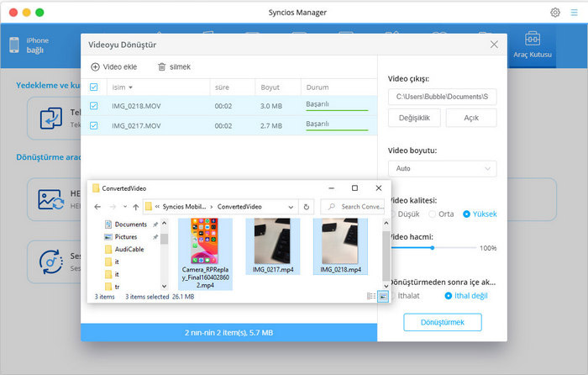
Task: Select the Camera_RPReplay_Final video thumbnail
Action: pos(205,241)
